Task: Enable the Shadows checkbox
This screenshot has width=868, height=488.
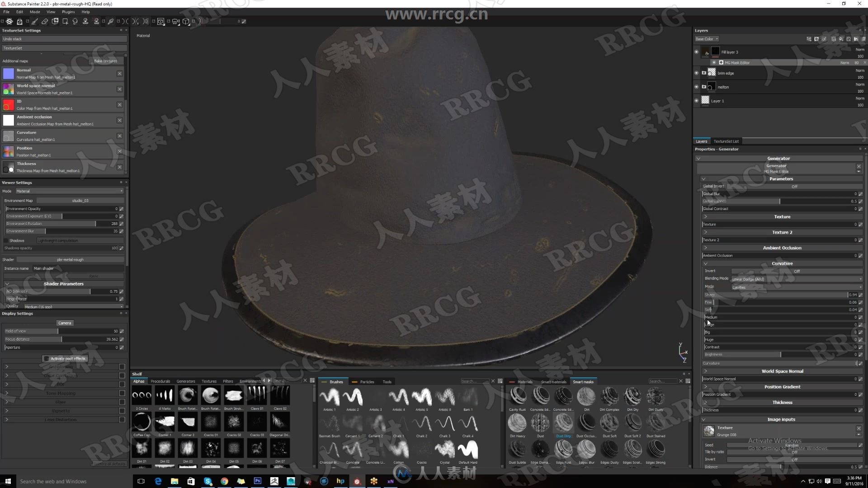Action: click(x=6, y=241)
